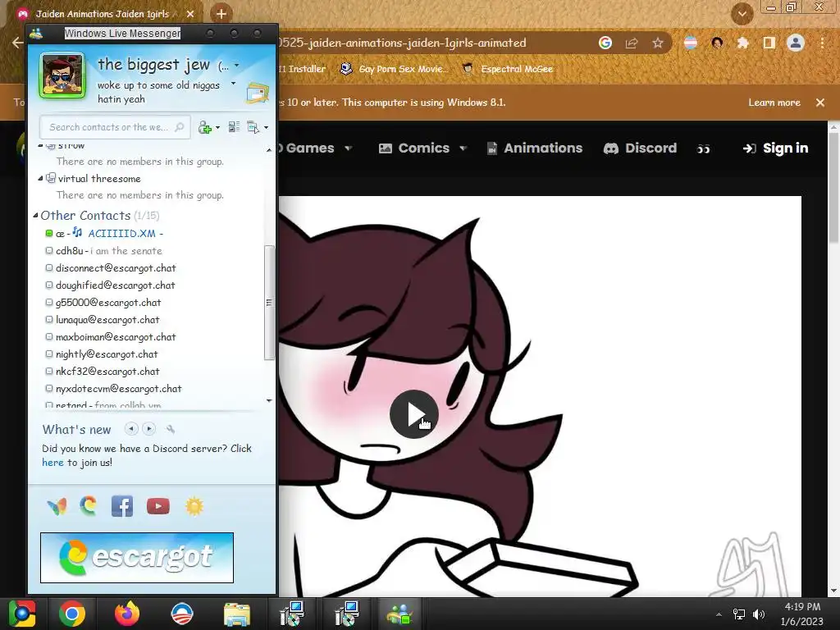This screenshot has width=840, height=630.
Task: Click the contact list layout icon
Action: tap(234, 127)
